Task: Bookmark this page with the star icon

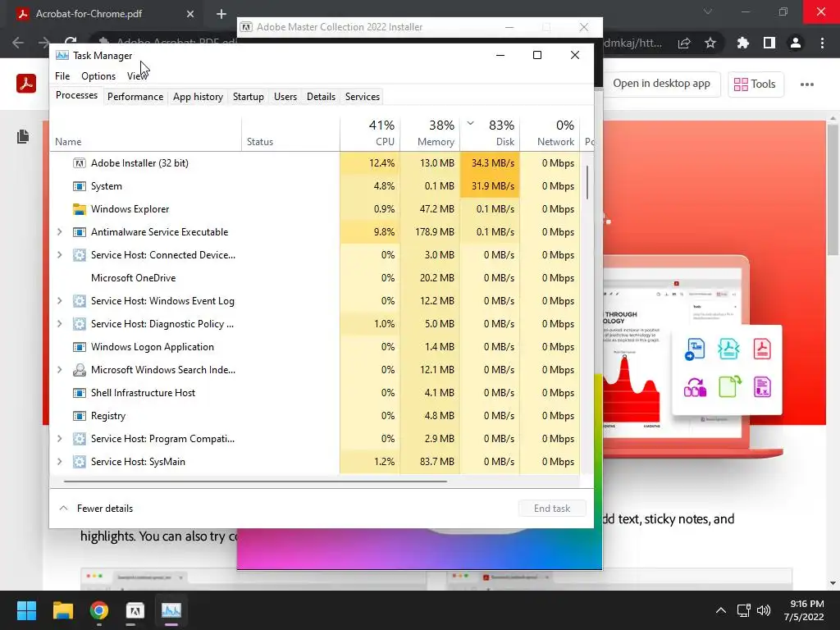Action: tap(710, 43)
